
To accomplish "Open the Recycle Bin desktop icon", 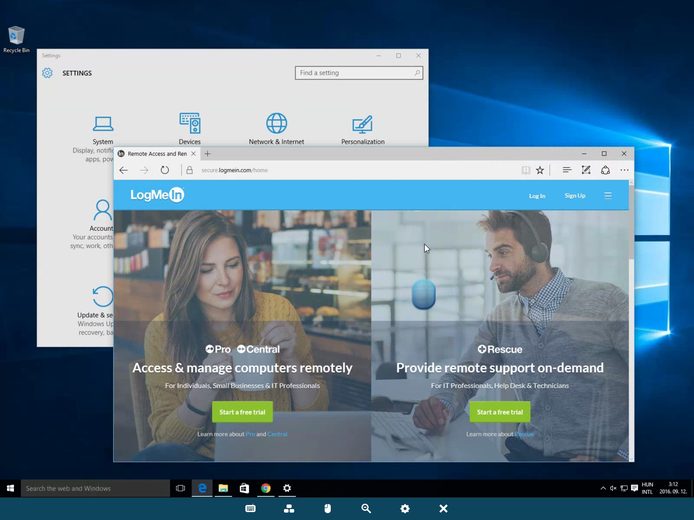I will (16, 40).
